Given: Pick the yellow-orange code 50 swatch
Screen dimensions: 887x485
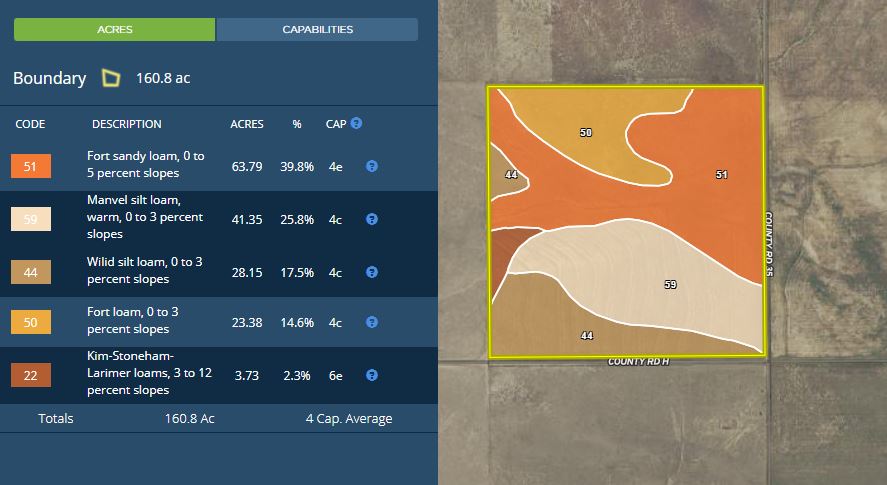Looking at the screenshot, I should (30, 322).
